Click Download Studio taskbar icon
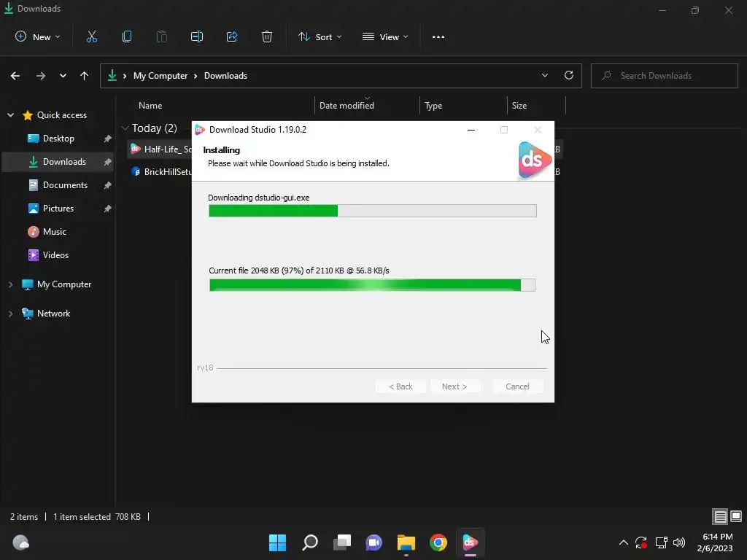Viewport: 747px width, 560px height. (x=471, y=542)
